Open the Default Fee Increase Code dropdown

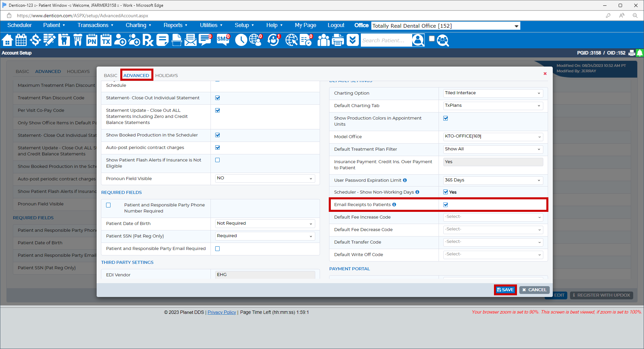(x=492, y=217)
